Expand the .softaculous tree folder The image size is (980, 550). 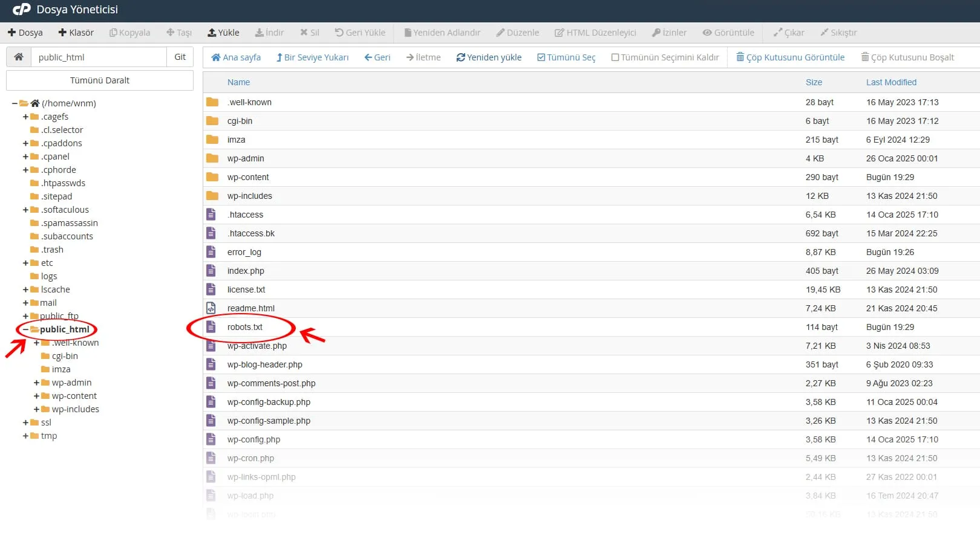coord(25,210)
